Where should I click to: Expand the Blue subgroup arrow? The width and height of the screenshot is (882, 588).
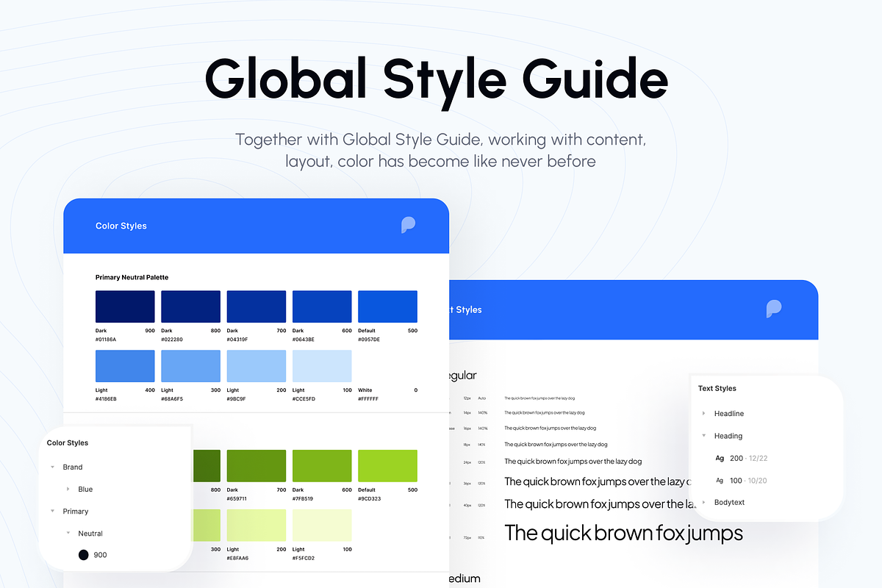click(68, 490)
